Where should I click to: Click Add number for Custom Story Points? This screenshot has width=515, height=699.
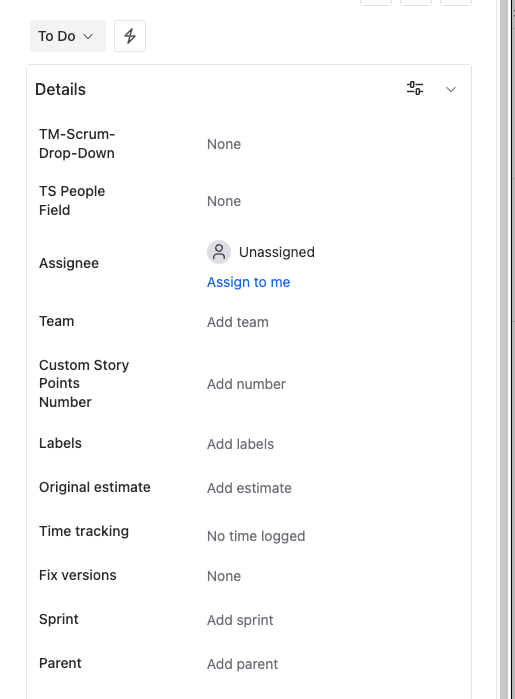246,384
